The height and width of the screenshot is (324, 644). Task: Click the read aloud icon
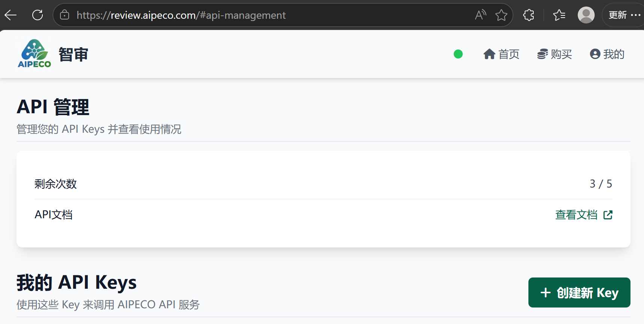click(x=480, y=15)
